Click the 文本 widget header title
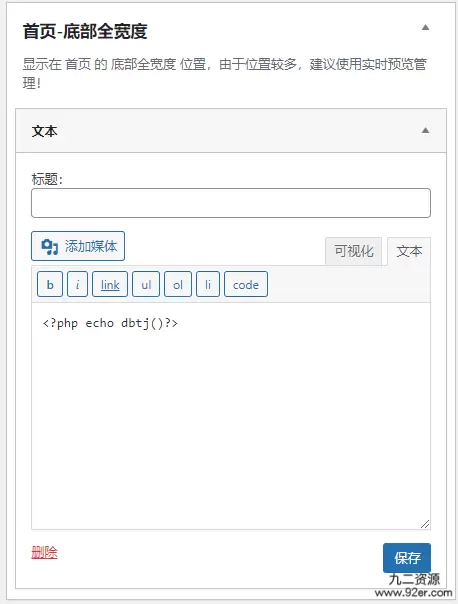Viewport: 458px width, 604px height. [x=44, y=131]
